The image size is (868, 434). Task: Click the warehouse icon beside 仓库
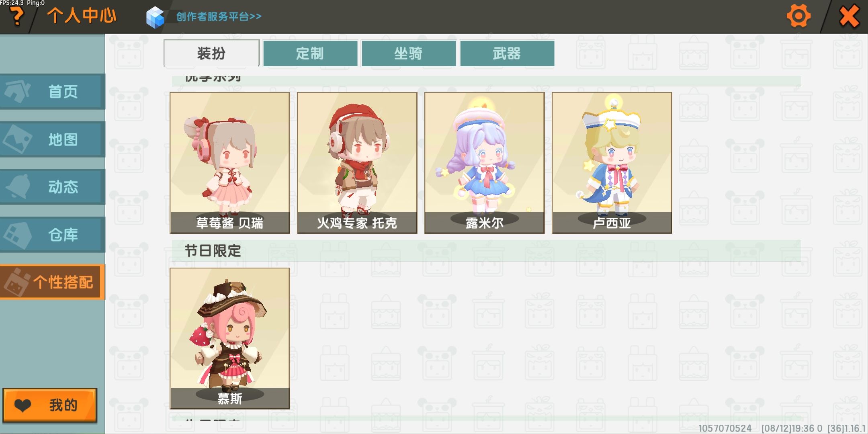point(17,235)
